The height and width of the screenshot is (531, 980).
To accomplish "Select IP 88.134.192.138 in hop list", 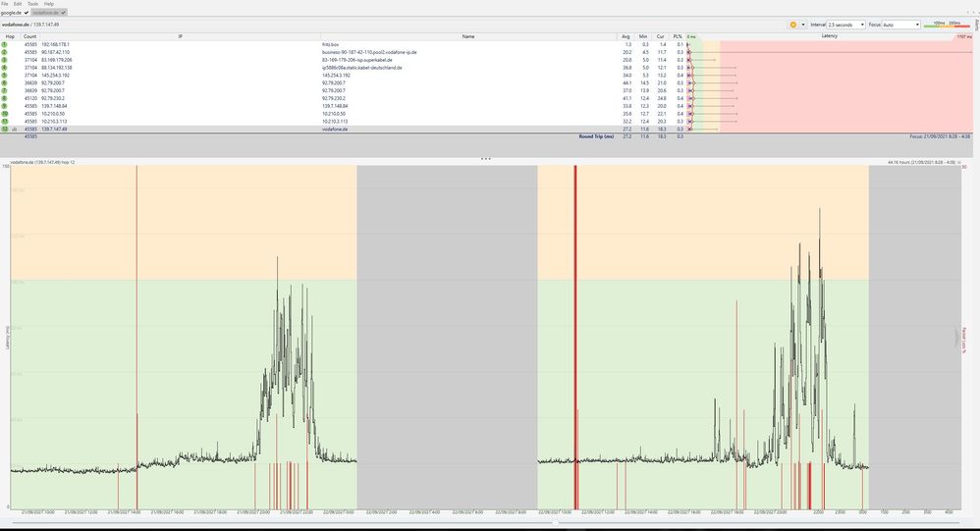I will click(56, 68).
